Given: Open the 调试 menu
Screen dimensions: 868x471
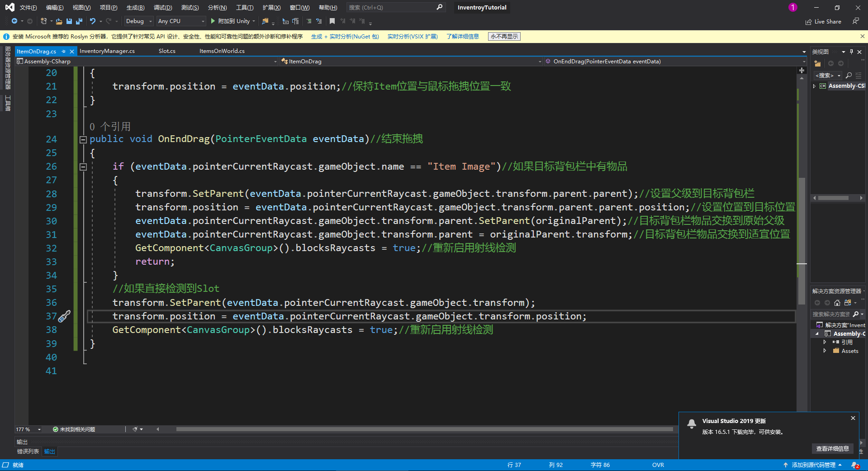Looking at the screenshot, I should 162,7.
